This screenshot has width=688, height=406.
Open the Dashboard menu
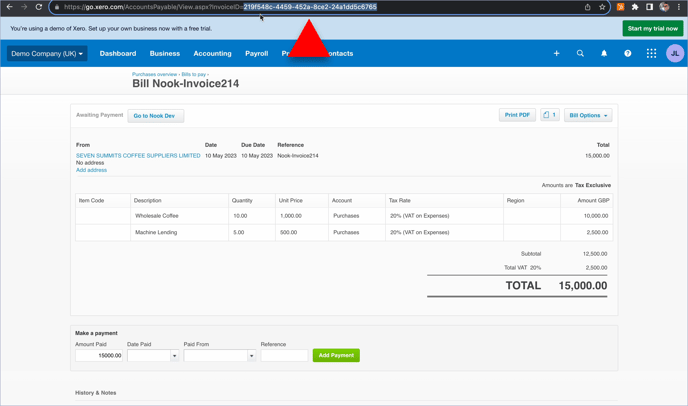click(x=118, y=54)
